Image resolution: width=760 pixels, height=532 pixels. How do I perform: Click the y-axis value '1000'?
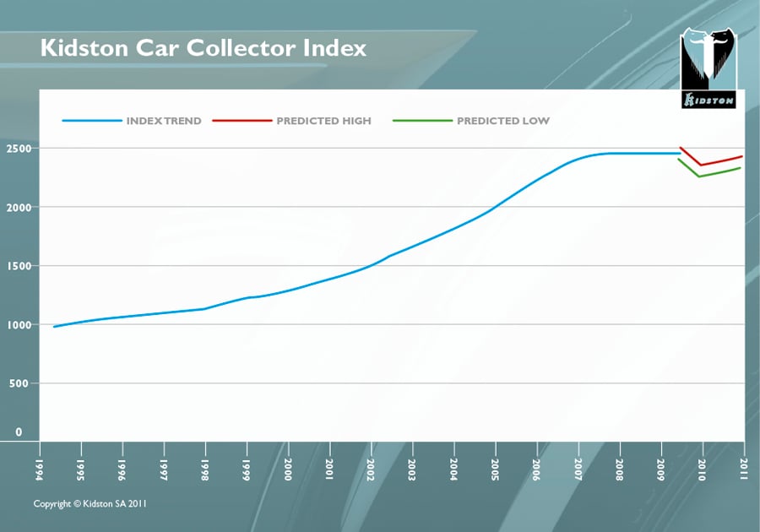(19, 325)
